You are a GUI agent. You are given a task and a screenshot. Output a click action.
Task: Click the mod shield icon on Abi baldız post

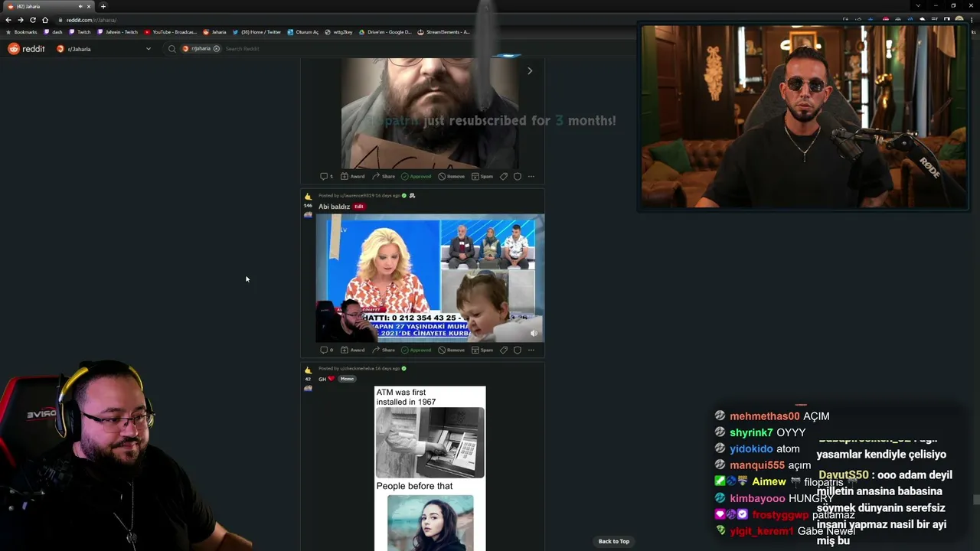[518, 350]
